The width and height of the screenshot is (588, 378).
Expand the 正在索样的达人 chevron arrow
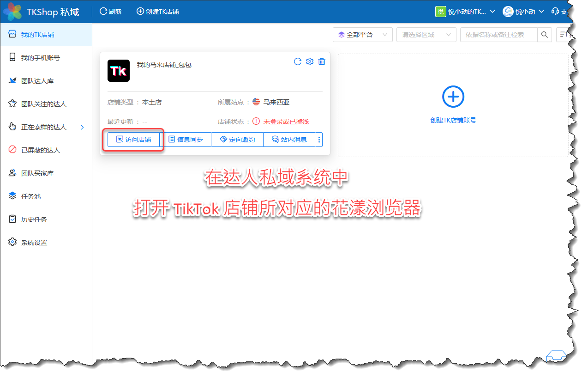(x=83, y=127)
